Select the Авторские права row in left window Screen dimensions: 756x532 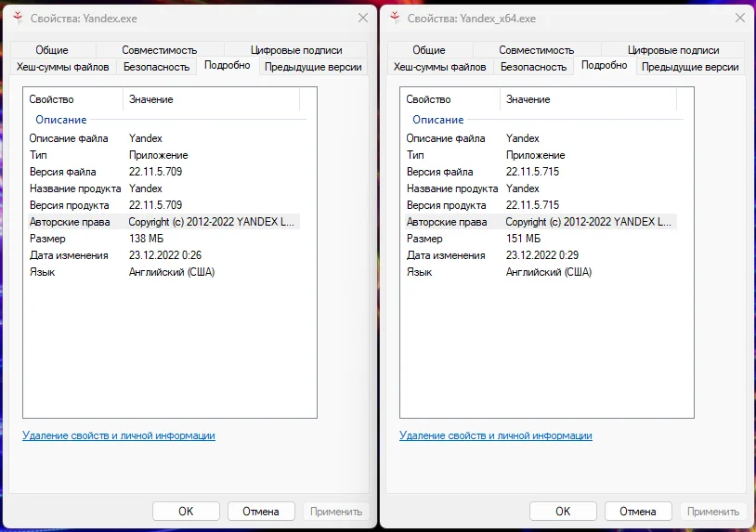[163, 222]
